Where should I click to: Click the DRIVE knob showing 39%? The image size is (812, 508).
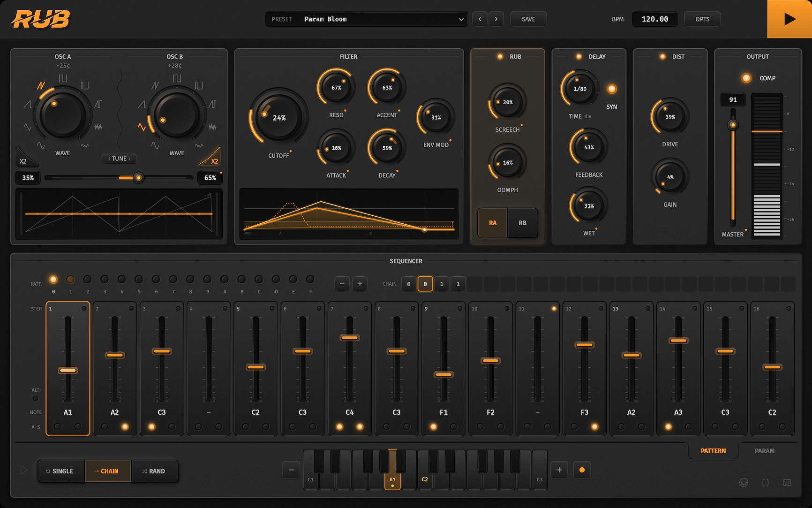670,117
